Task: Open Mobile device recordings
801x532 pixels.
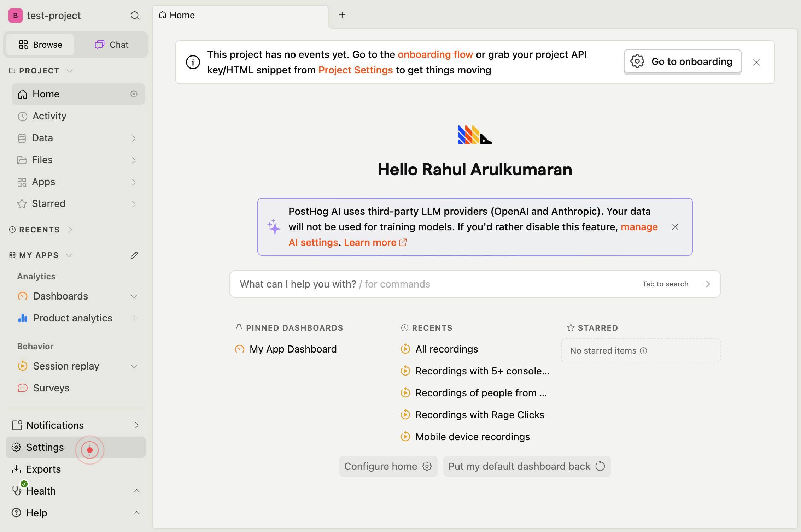Action: 465,437
